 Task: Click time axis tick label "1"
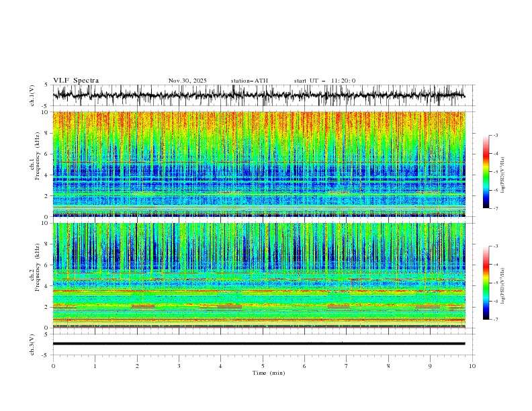click(95, 366)
